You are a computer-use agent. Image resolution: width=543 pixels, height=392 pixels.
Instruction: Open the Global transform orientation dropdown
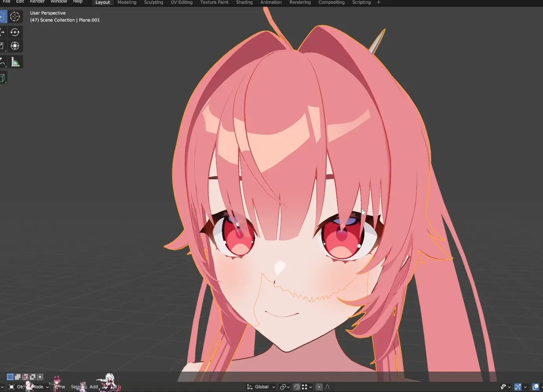pos(261,387)
